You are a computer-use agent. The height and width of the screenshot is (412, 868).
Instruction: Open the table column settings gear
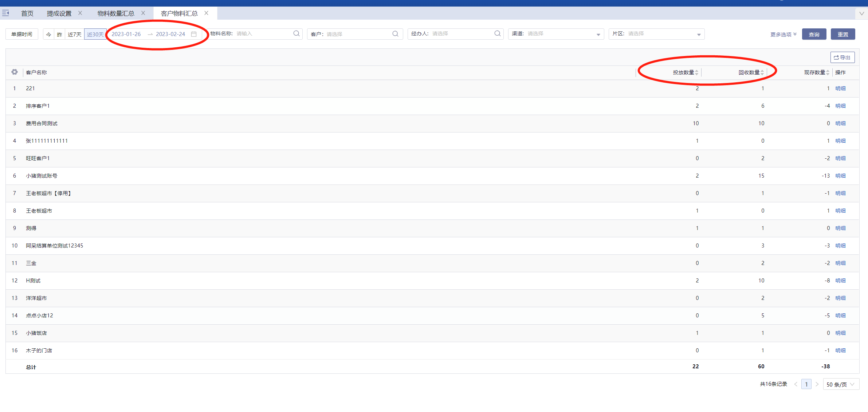point(15,72)
